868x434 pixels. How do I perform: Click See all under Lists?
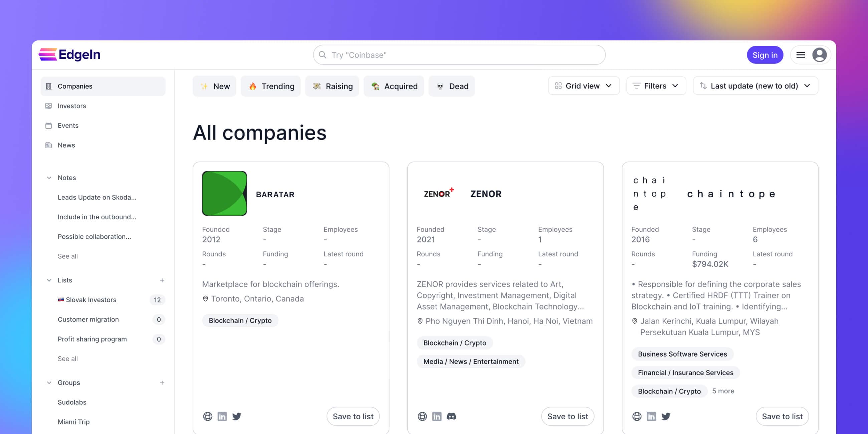coord(68,359)
